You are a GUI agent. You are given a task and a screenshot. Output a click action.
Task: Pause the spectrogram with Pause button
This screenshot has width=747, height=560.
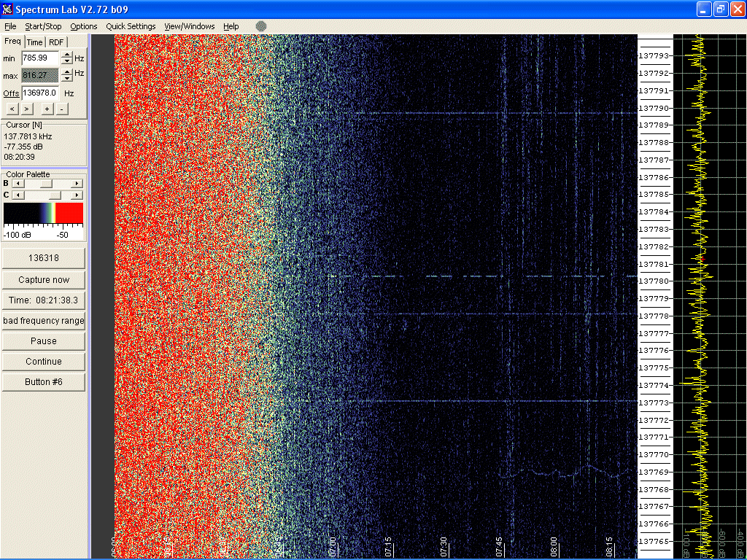point(44,341)
